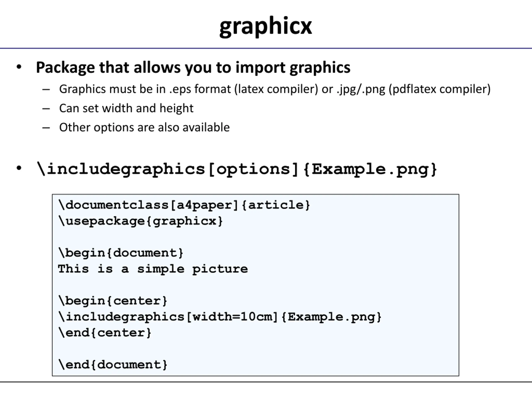This screenshot has height=399, width=532.
Task: Select the "Other options are also available" line
Action: 144,127
